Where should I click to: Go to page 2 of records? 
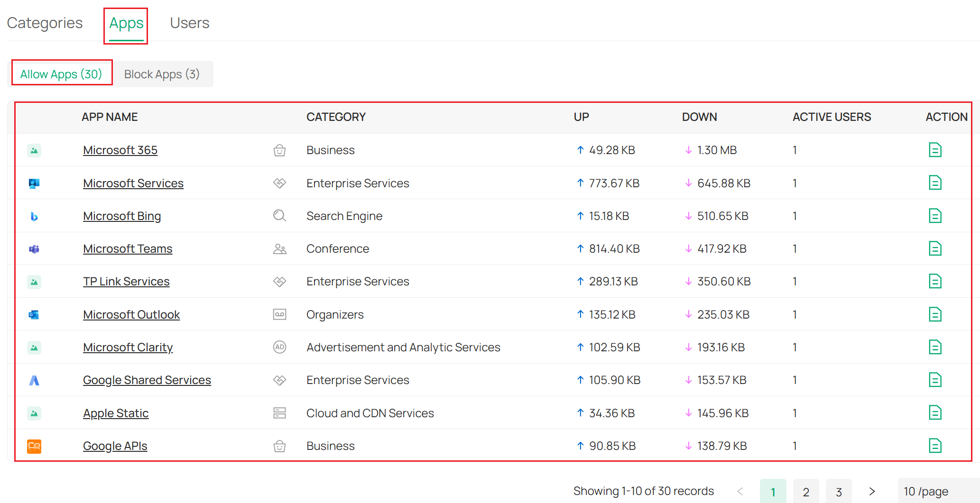(x=806, y=491)
